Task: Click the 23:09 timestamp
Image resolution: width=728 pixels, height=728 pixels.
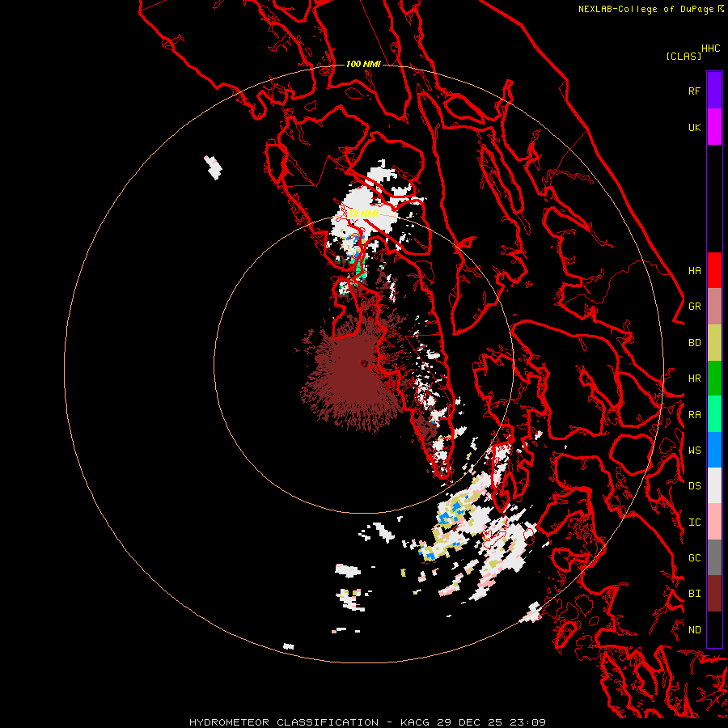Action: coord(529,722)
